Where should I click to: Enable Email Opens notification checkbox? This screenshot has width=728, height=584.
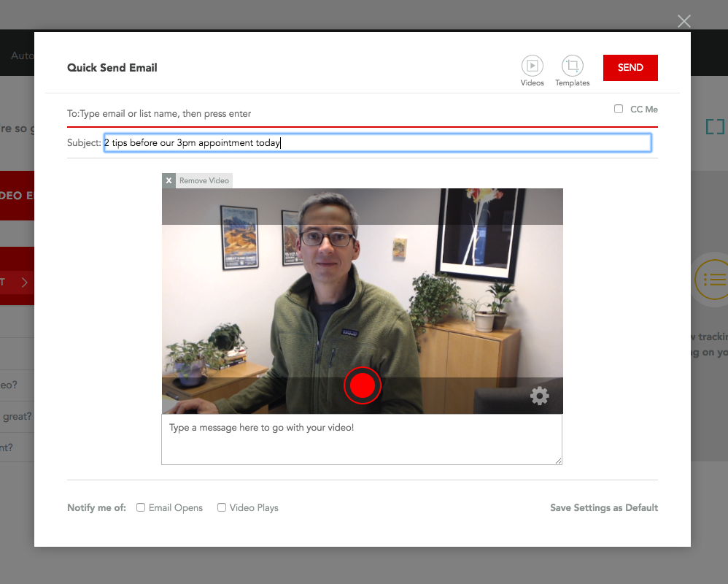[x=141, y=507]
